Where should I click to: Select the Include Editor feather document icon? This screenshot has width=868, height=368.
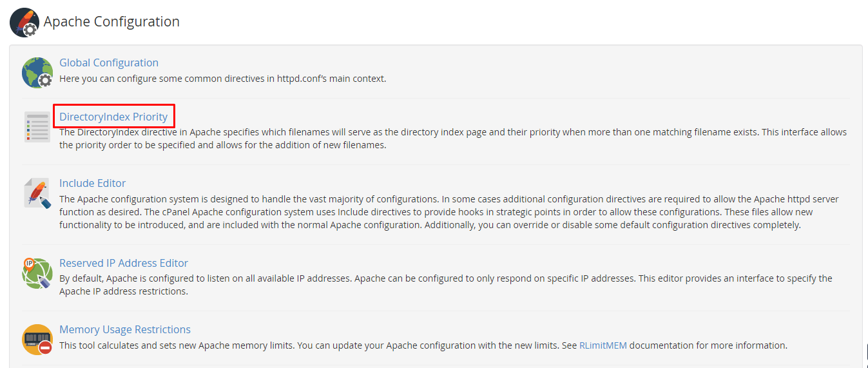pyautogui.click(x=37, y=193)
